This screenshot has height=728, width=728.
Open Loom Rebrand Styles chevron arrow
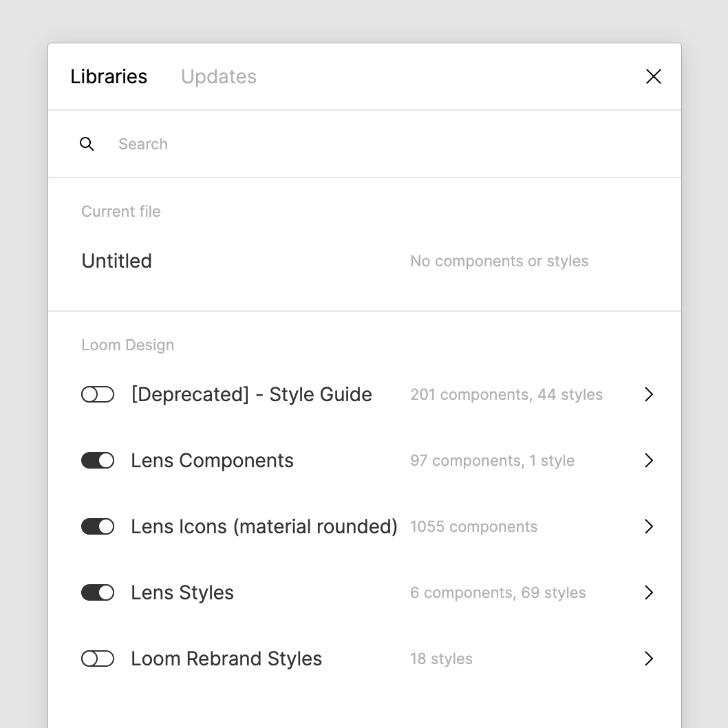pos(649,658)
